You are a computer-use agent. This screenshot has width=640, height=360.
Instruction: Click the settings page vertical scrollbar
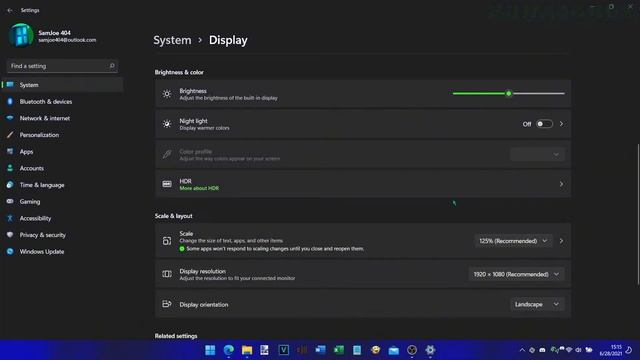[638, 214]
